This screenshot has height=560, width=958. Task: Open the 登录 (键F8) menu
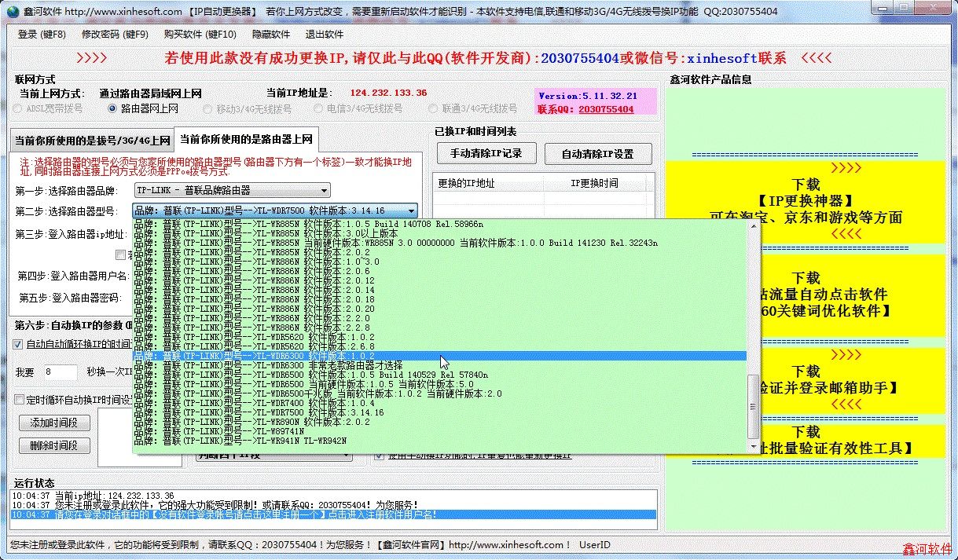42,35
